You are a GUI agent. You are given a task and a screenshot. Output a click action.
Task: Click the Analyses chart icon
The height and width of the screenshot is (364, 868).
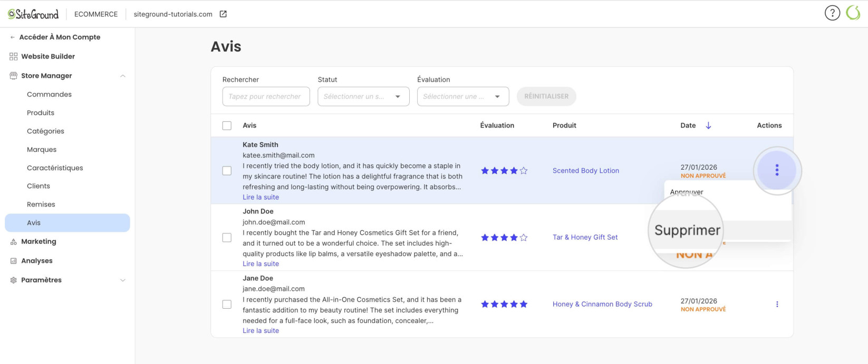(14, 261)
